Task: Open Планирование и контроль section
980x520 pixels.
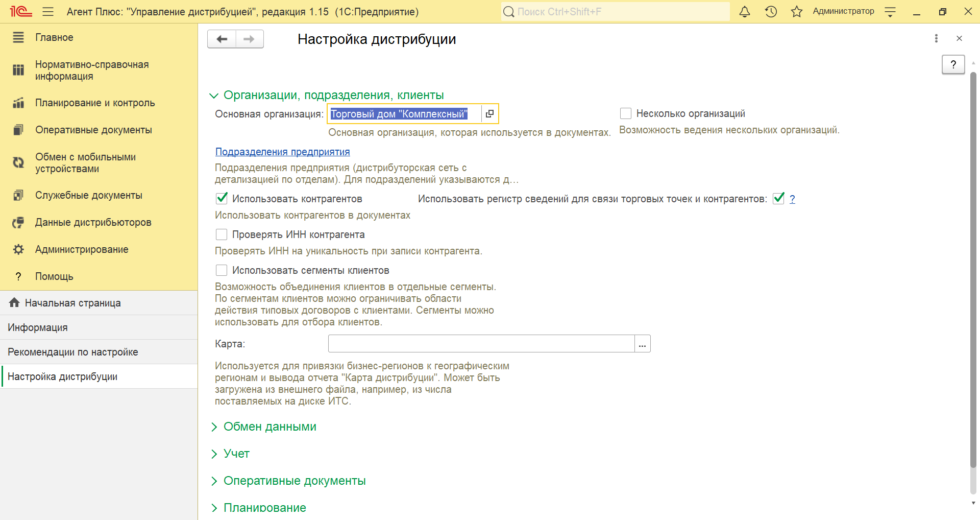Action: click(x=95, y=103)
